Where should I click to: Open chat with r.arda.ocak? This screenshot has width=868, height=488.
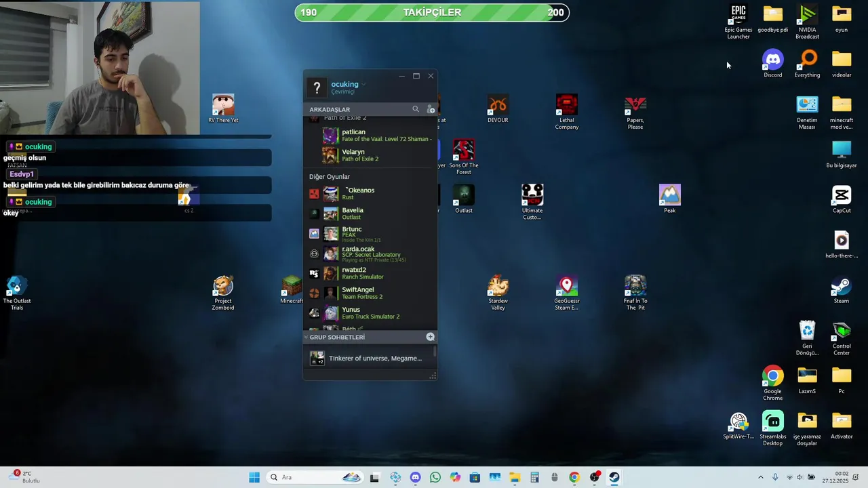tap(370, 253)
